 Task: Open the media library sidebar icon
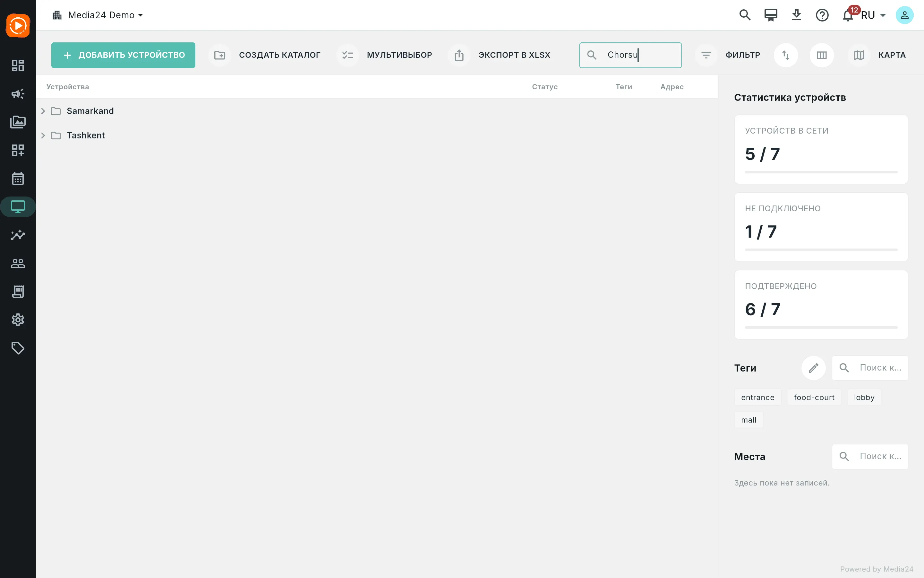point(18,122)
